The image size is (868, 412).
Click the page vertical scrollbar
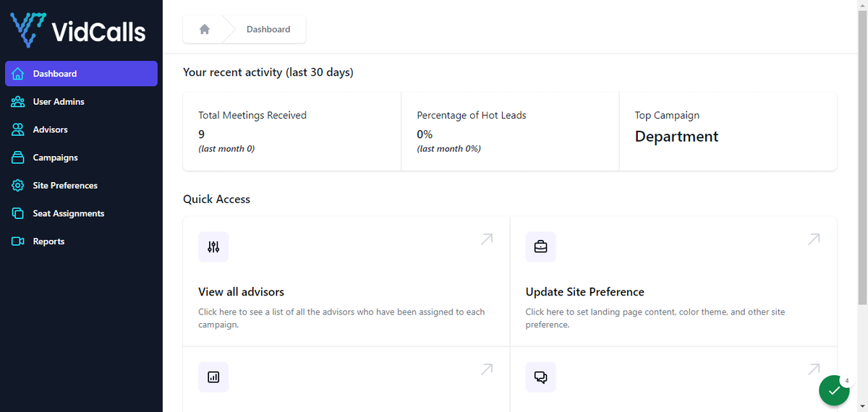click(862, 206)
